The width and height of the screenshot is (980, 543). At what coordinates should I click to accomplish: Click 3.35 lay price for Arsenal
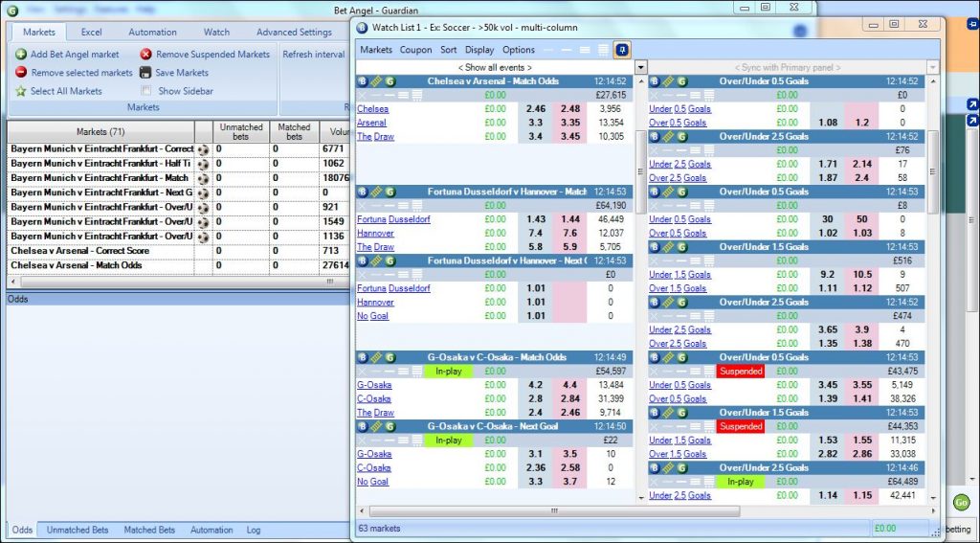570,123
